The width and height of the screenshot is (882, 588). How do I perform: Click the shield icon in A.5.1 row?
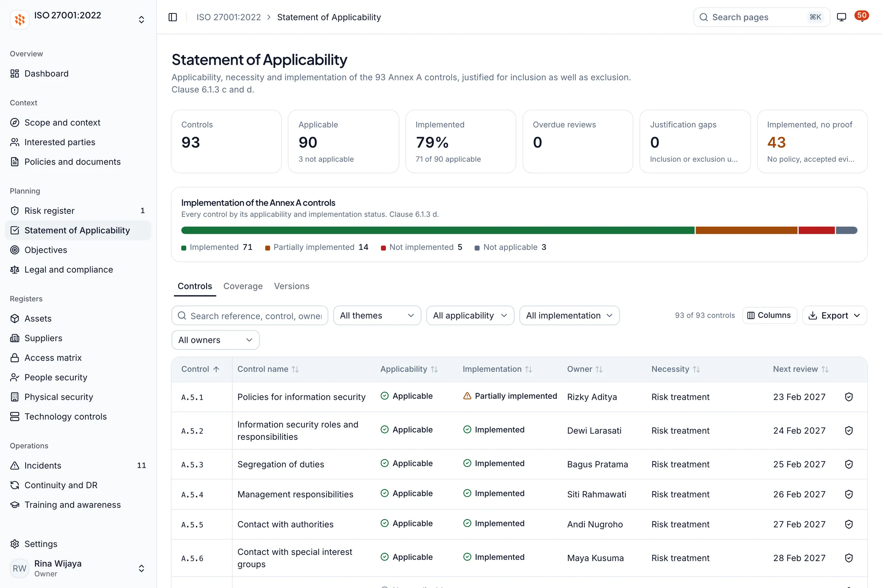point(849,397)
